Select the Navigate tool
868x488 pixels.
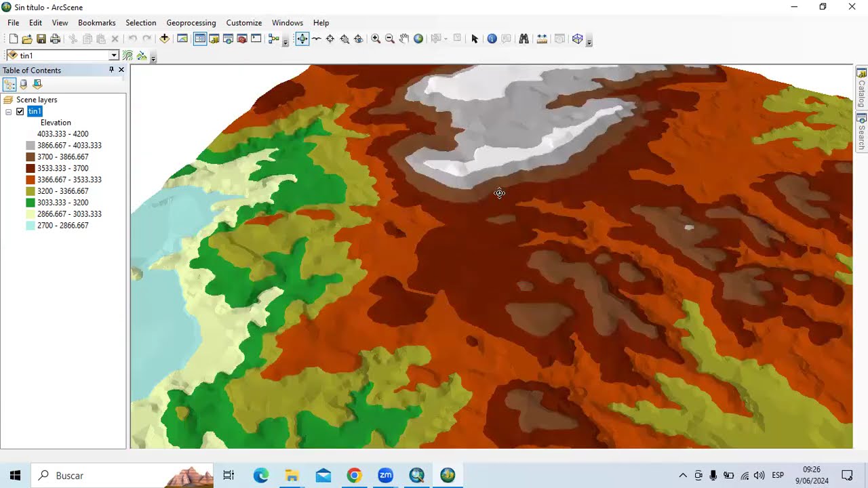(302, 39)
